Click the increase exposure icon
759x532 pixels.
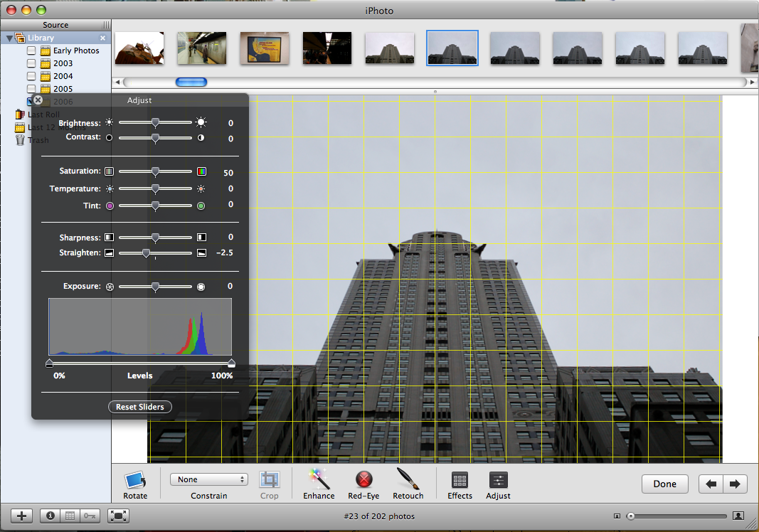pos(201,287)
